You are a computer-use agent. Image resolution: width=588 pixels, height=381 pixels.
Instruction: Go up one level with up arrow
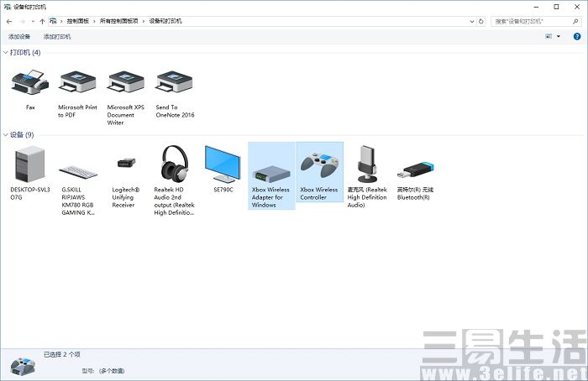coord(42,21)
